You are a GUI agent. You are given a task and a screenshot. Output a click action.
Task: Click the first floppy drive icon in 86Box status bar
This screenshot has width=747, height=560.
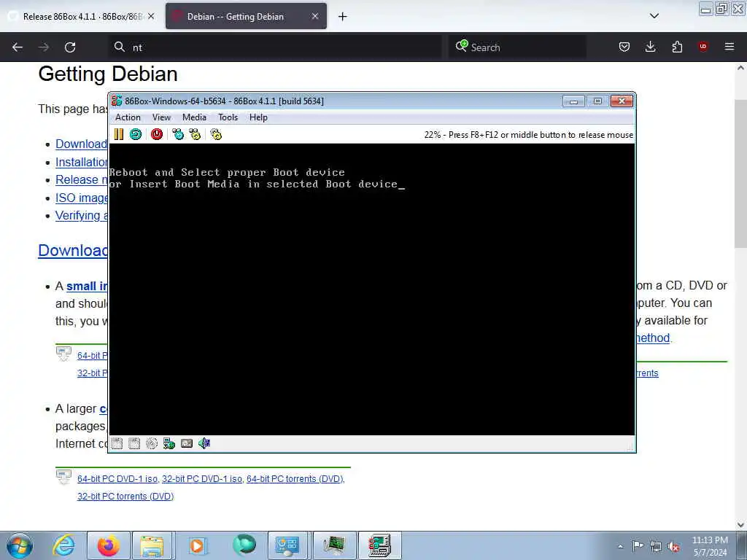(x=117, y=444)
